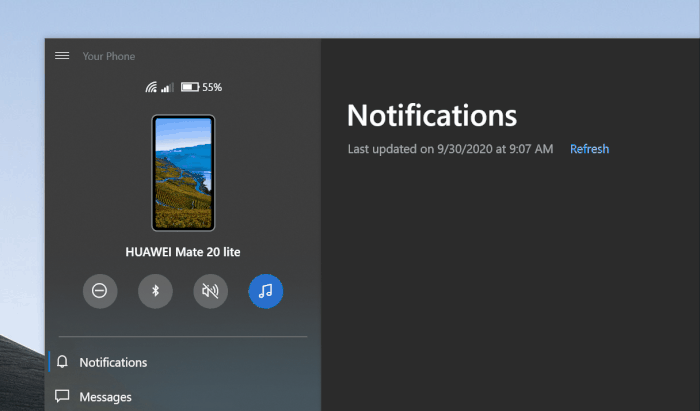Click the phone wallpaper thumbnail
This screenshot has height=411, width=700.
tap(183, 173)
